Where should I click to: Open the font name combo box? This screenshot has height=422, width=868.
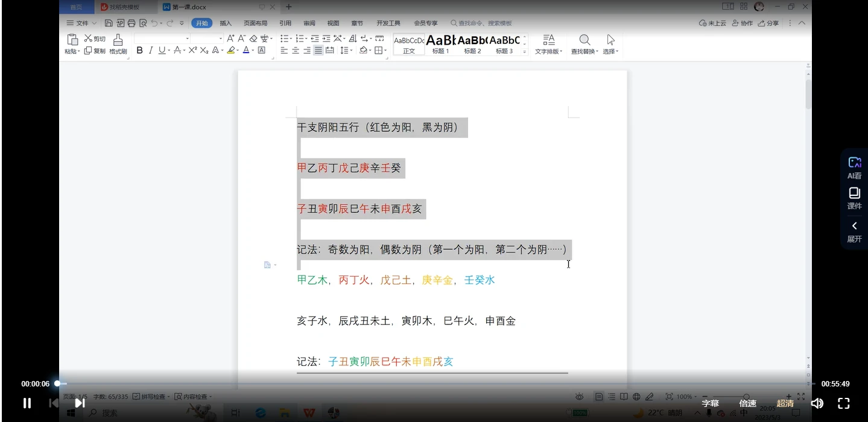click(x=162, y=39)
